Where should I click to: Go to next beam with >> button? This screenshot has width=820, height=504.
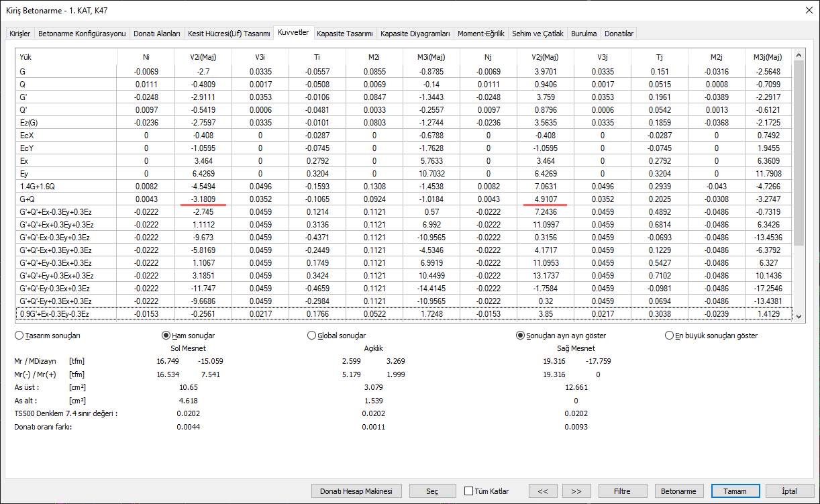pos(576,491)
